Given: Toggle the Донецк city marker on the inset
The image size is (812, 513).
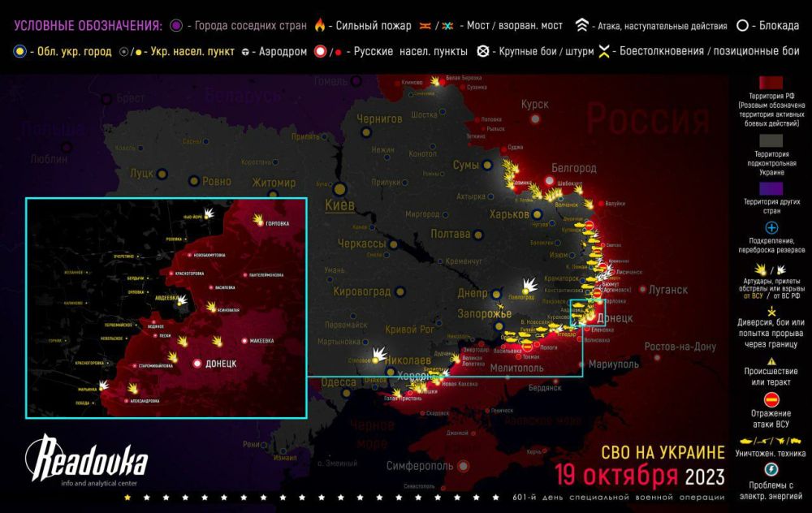Looking at the screenshot, I should pyautogui.click(x=197, y=364).
